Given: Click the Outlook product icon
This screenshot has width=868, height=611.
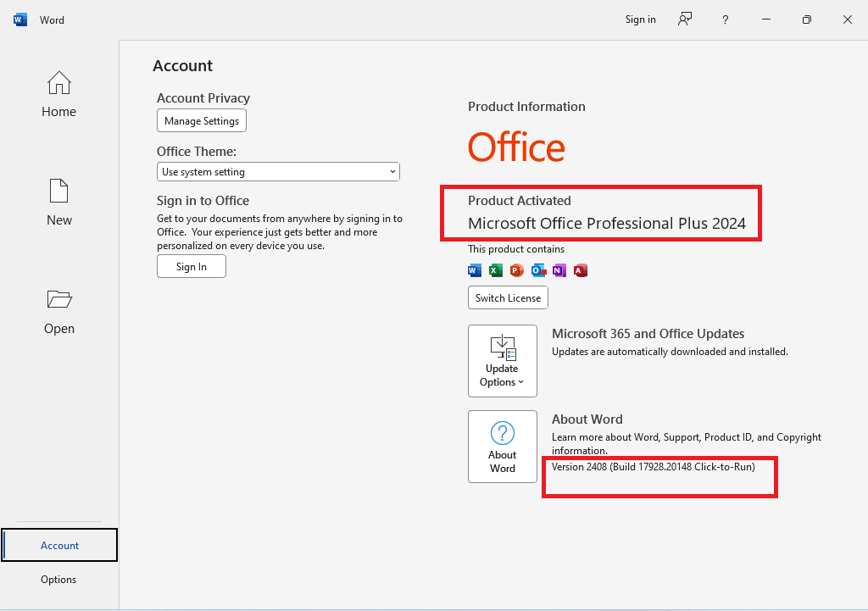Looking at the screenshot, I should click(538, 270).
